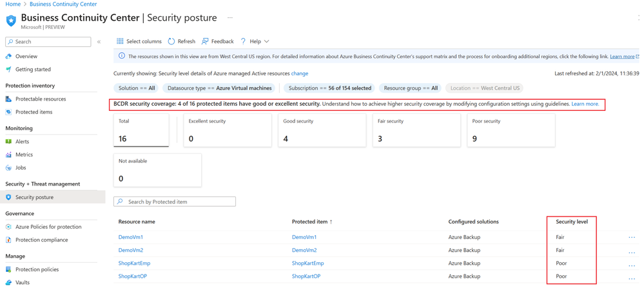Image resolution: width=644 pixels, height=288 pixels.
Task: Open the Subscription filter pill
Action: [330, 88]
